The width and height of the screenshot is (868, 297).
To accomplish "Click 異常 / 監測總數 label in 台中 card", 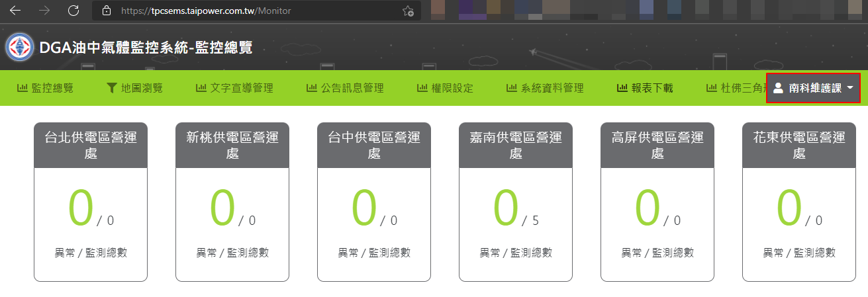I will 374,253.
